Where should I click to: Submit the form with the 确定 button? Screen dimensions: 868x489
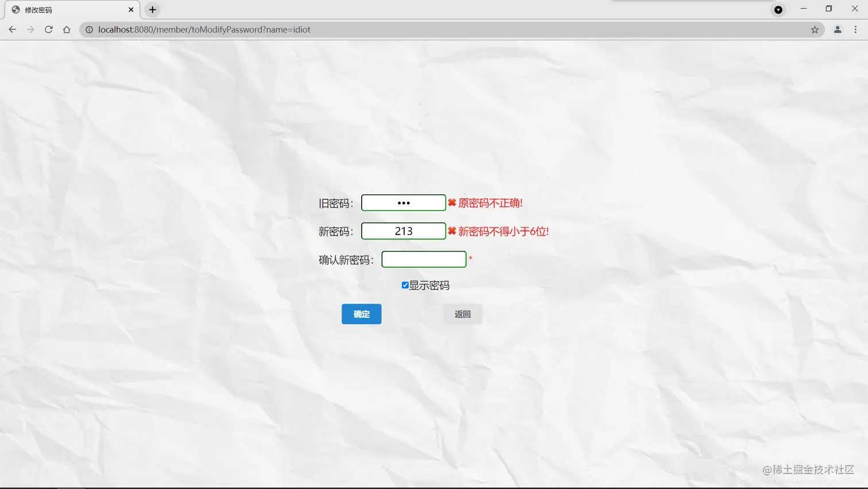coord(361,314)
